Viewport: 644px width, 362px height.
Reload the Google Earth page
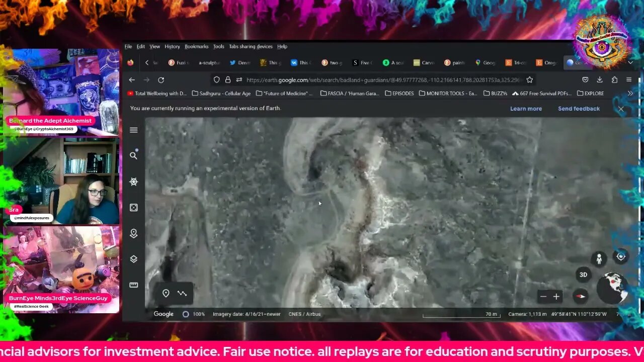pyautogui.click(x=161, y=80)
